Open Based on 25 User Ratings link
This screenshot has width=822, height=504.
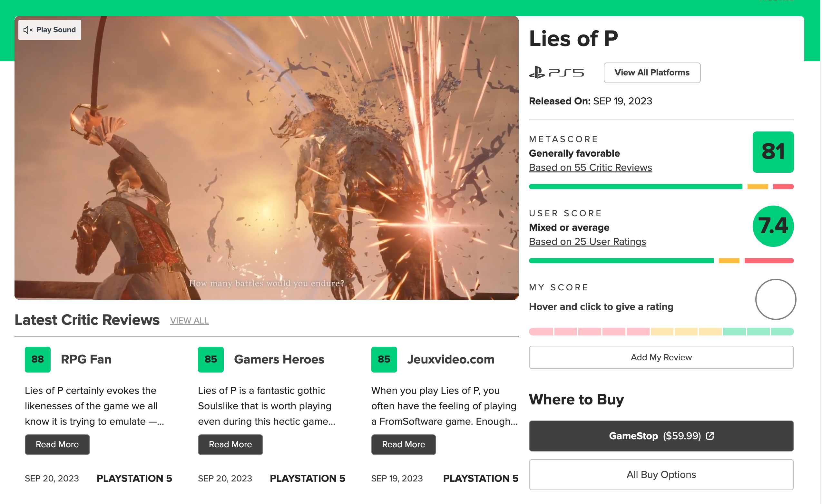pos(587,241)
